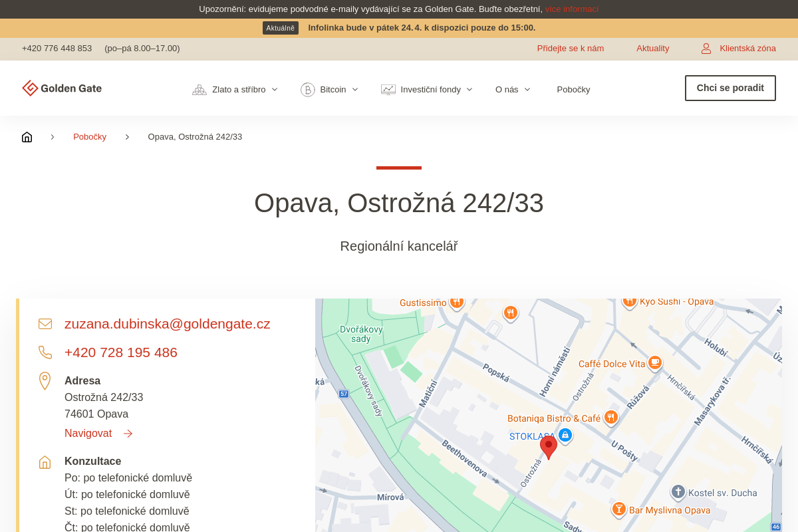
Task: Expand Zlato a stříbro menu chevron
Action: coord(274,90)
